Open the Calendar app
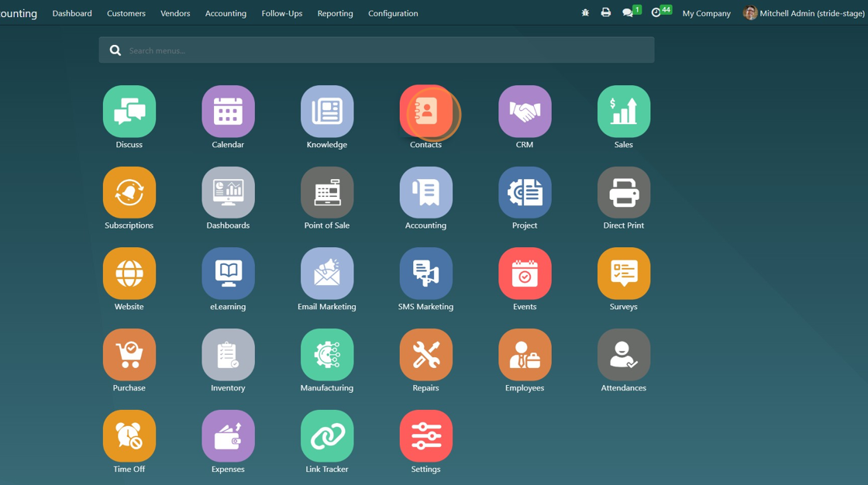 [x=228, y=112]
